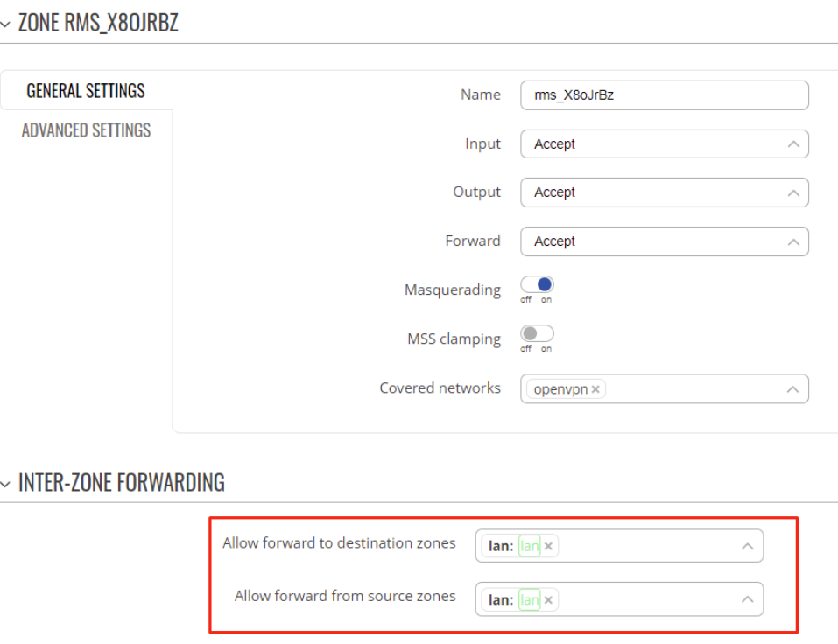Click the Output dropdown chevron

[x=793, y=192]
